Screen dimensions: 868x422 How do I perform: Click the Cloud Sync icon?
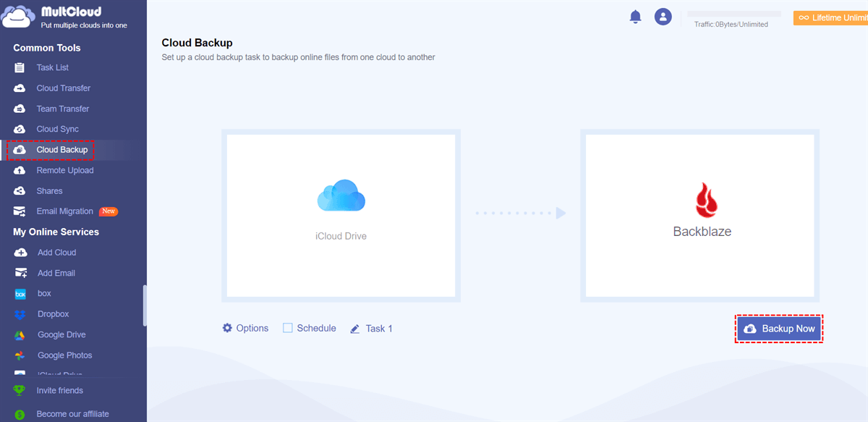(x=20, y=129)
